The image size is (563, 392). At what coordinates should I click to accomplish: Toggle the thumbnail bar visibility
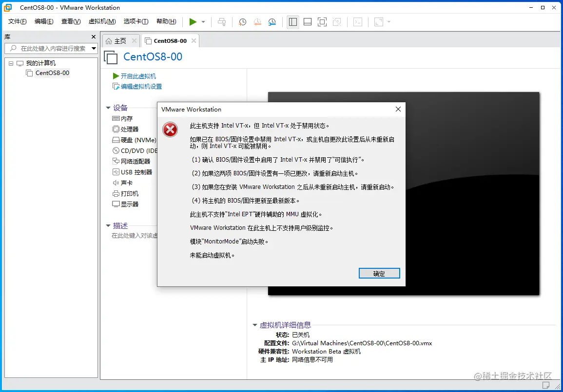tap(306, 22)
